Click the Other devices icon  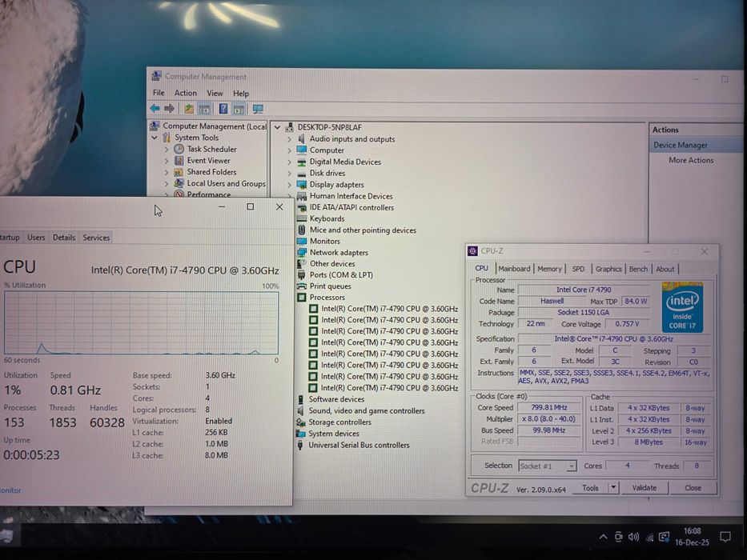coord(301,263)
